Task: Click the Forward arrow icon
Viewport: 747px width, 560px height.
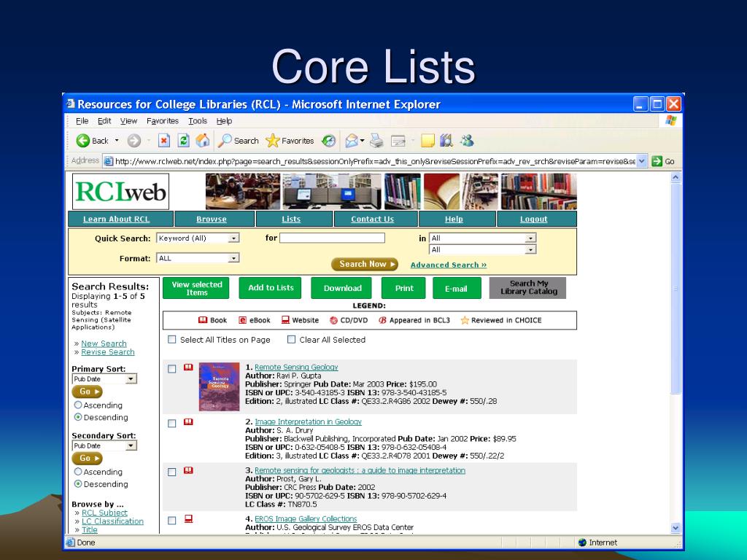Action: click(x=134, y=141)
